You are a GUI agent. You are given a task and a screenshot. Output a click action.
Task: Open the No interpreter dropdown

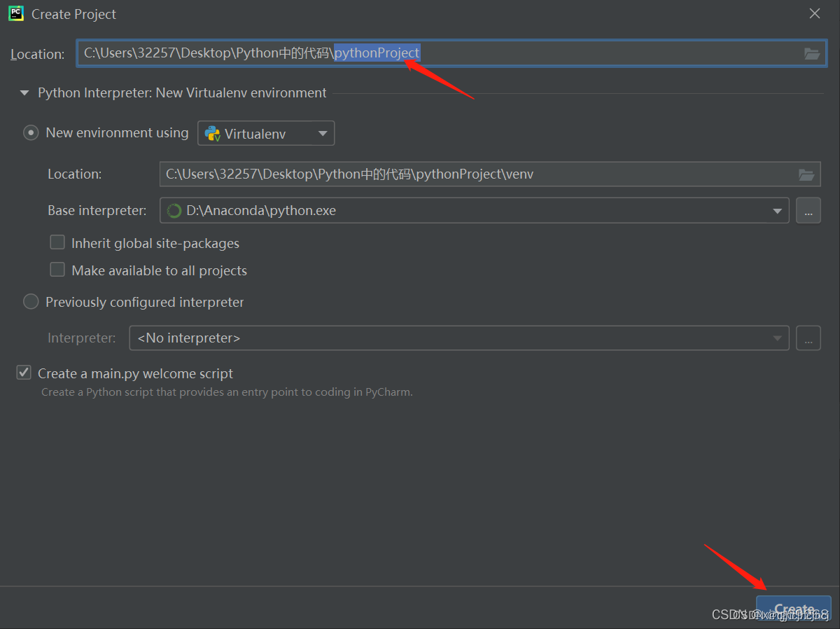(459, 338)
